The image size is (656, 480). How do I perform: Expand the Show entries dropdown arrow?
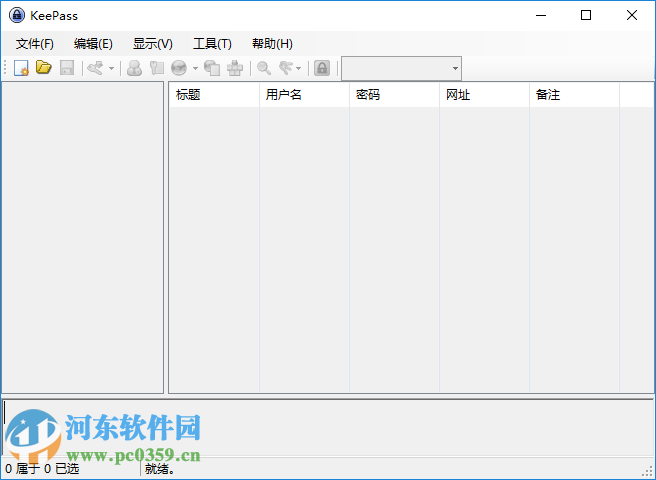pyautogui.click(x=298, y=68)
